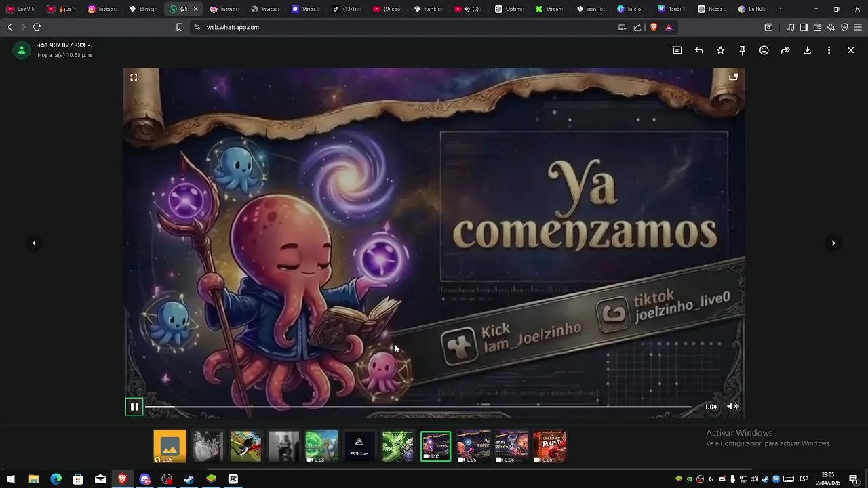The height and width of the screenshot is (488, 868).
Task: Enter fullscreen on the video
Action: pos(134,77)
